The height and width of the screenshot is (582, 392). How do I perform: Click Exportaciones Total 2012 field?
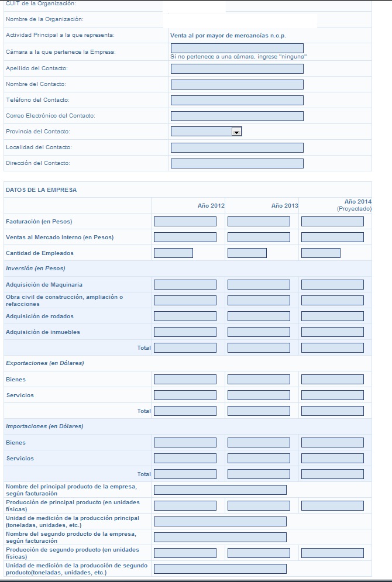(185, 411)
